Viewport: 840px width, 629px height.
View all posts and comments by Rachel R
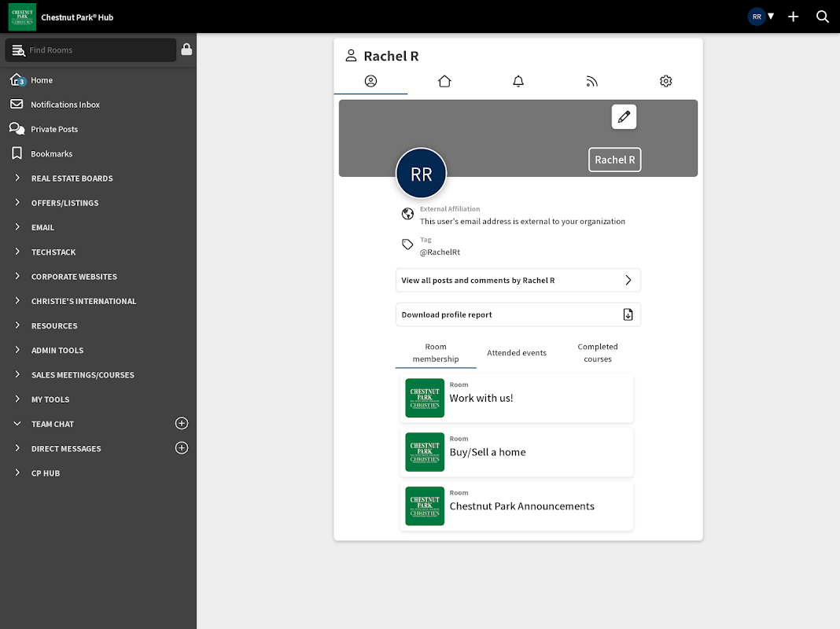click(518, 281)
